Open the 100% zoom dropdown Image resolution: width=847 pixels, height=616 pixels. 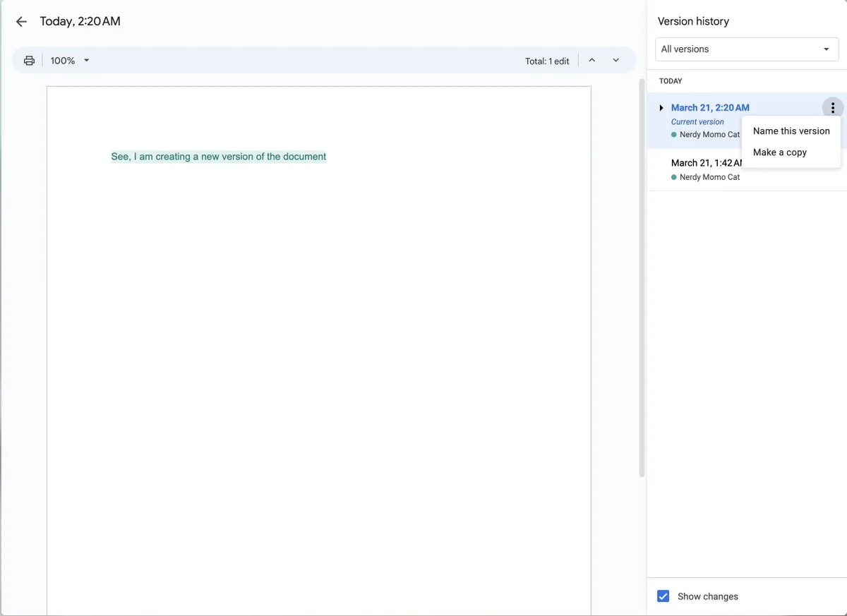pyautogui.click(x=71, y=61)
